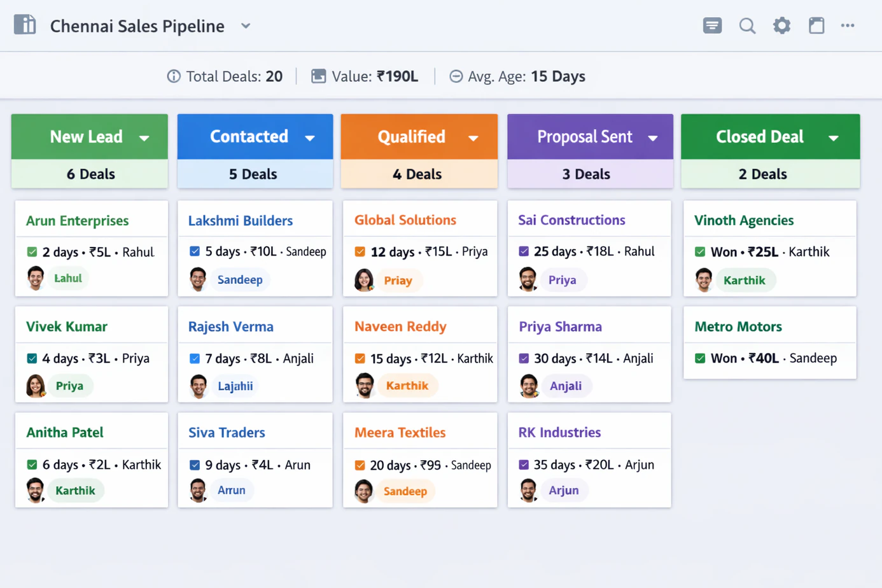Open settings with the gear icon
This screenshot has height=588, width=882.
pos(781,25)
